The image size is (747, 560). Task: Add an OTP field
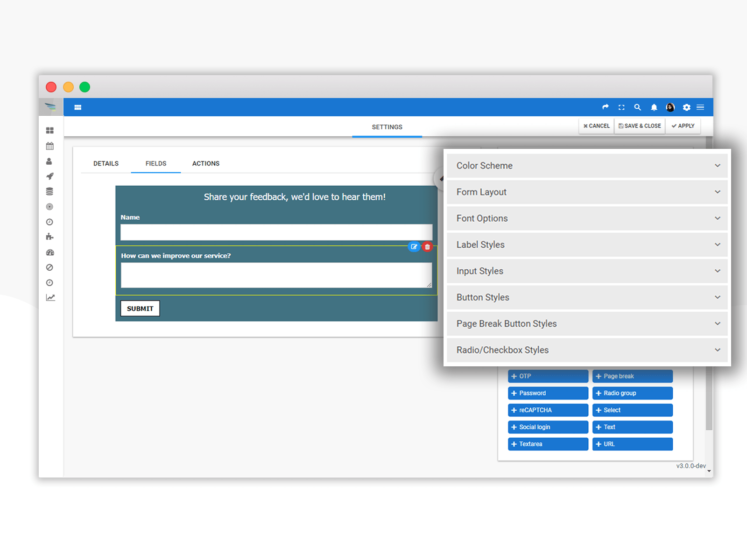548,376
